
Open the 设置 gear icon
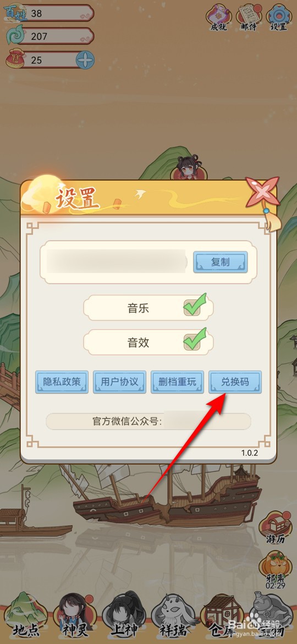pos(279,18)
